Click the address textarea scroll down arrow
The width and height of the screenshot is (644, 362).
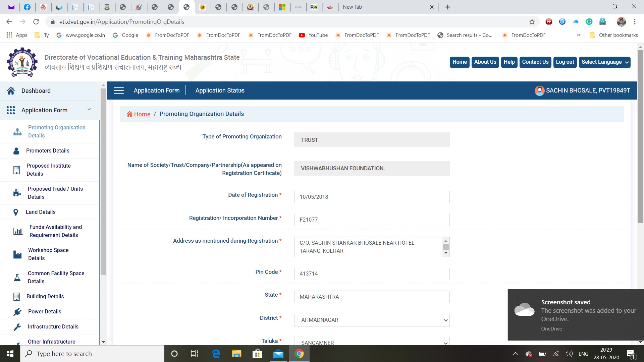tap(446, 253)
